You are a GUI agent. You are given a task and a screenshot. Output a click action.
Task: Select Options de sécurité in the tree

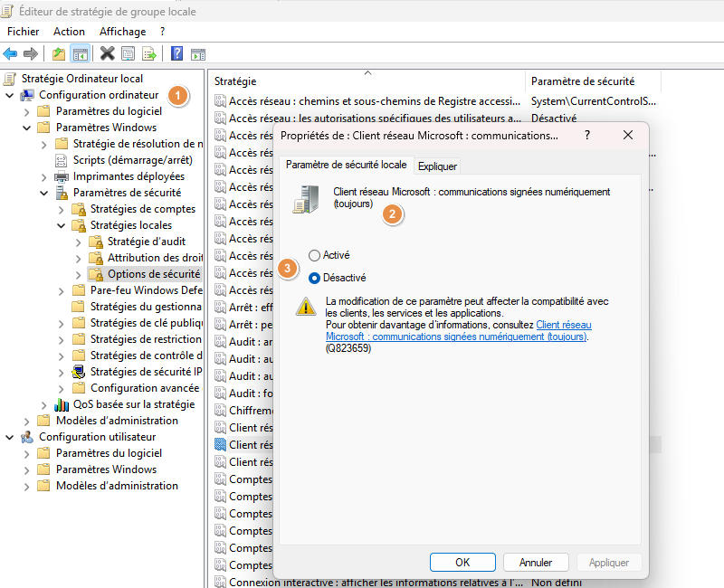point(153,274)
